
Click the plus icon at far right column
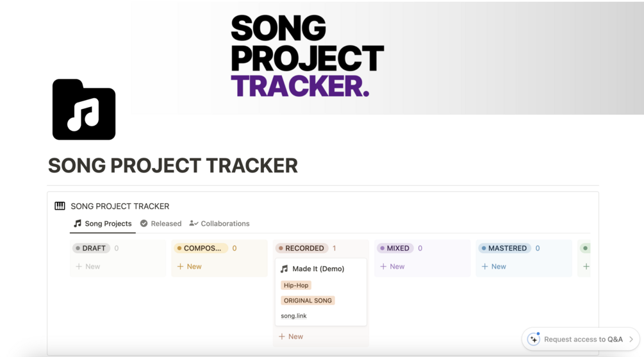pos(586,267)
